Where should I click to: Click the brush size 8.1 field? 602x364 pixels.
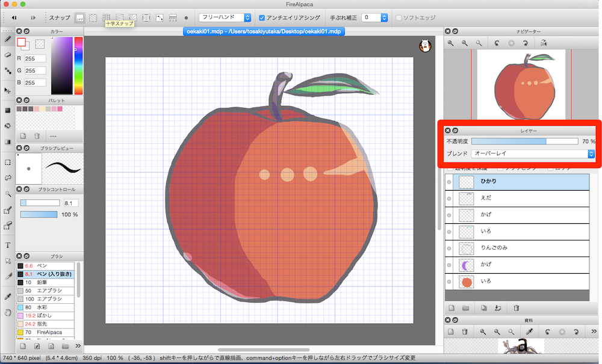[71, 203]
